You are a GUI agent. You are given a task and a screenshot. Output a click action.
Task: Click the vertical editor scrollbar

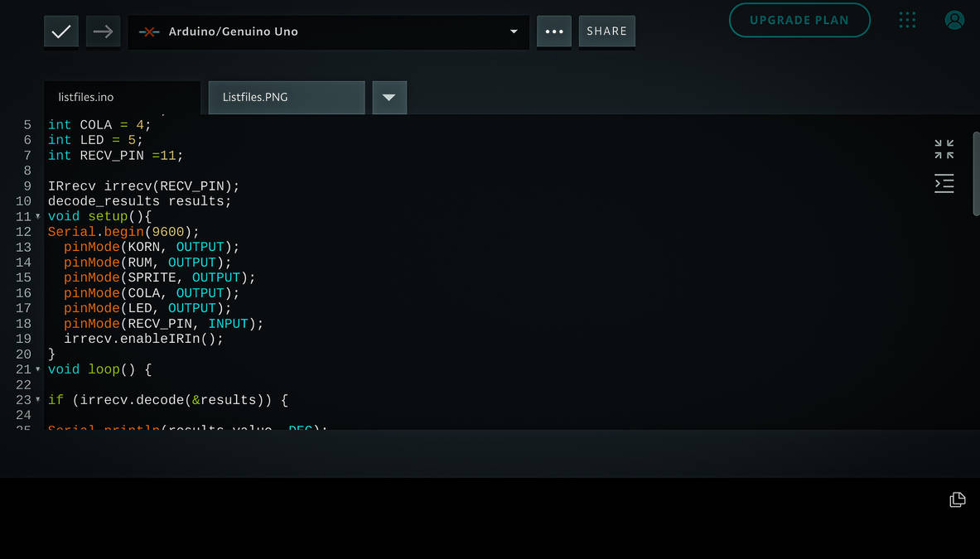[x=976, y=174]
